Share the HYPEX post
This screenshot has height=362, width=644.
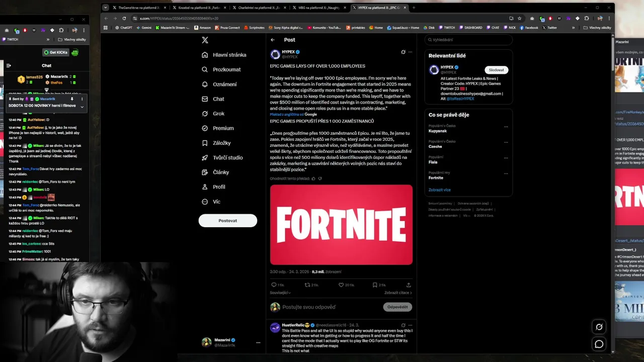tap(408, 285)
